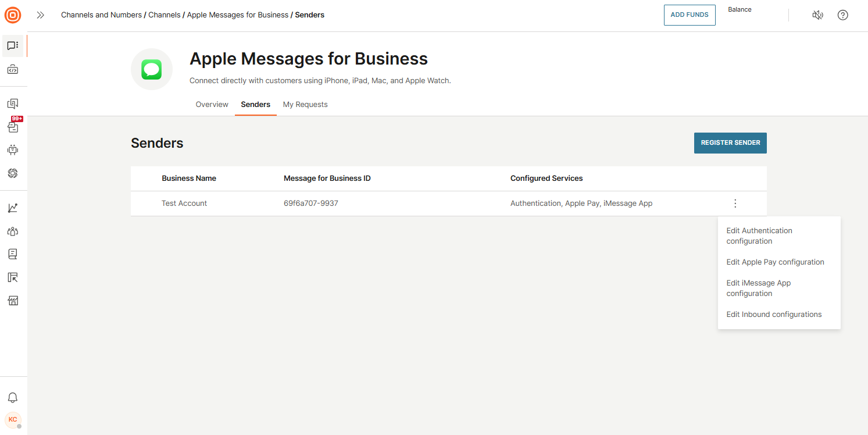Click the Balance label

point(740,9)
